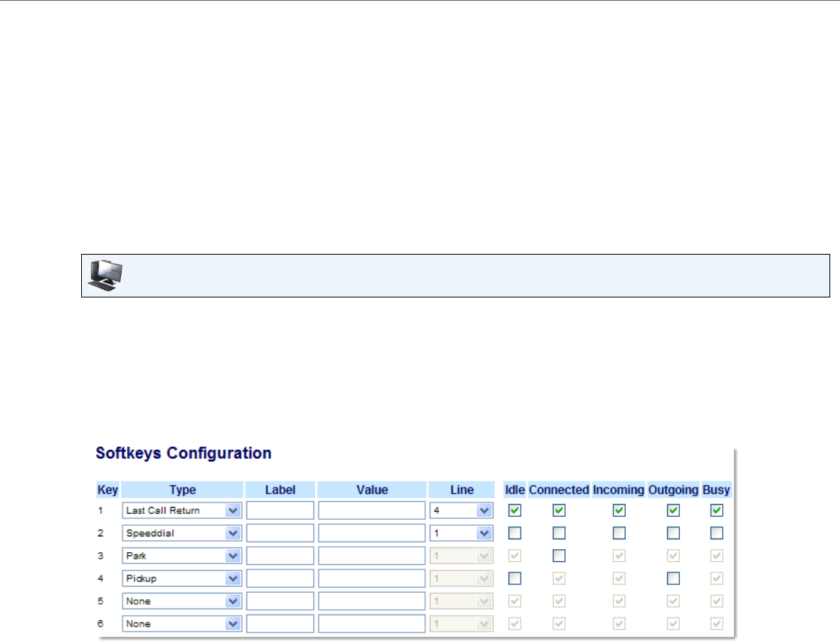Viewport: 840px width, 643px height.
Task: Enable Outgoing checkbox for Pickup key
Action: pyautogui.click(x=673, y=578)
